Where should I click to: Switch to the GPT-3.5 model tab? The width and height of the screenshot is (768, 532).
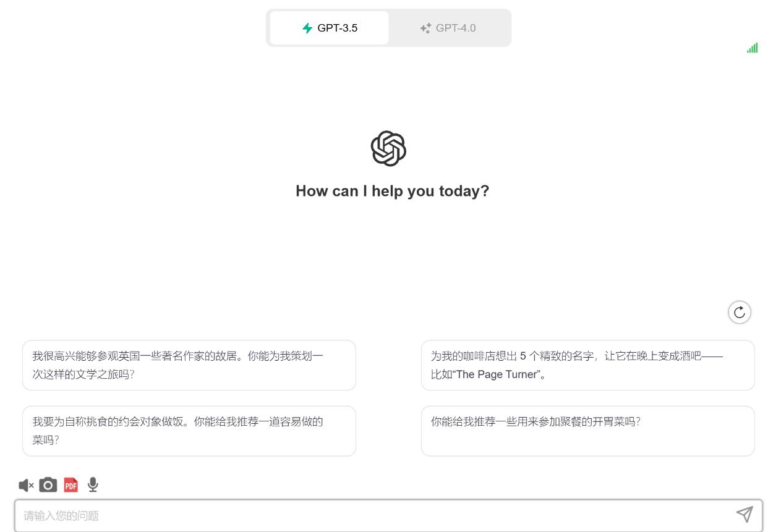[330, 28]
